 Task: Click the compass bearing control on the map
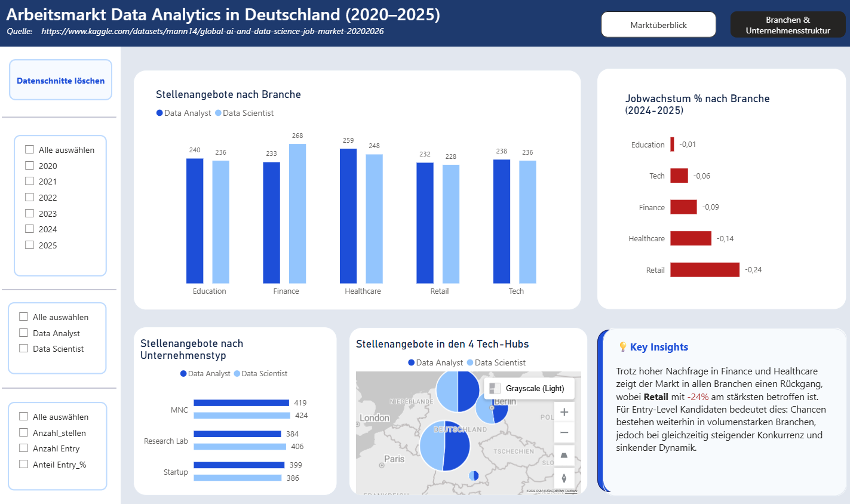[564, 478]
